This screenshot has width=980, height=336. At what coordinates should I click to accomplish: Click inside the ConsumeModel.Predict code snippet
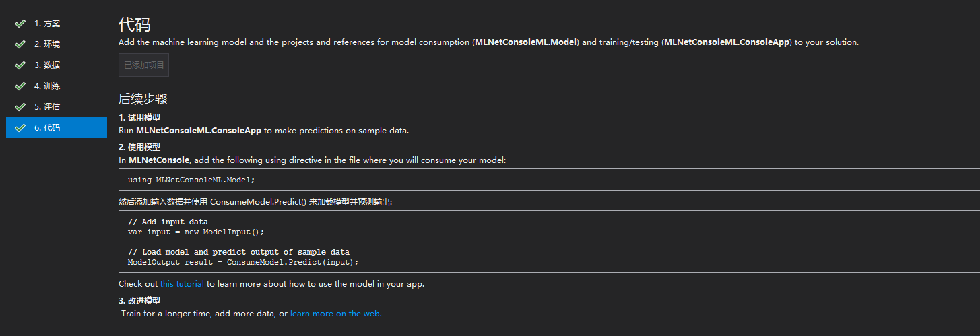click(549, 242)
